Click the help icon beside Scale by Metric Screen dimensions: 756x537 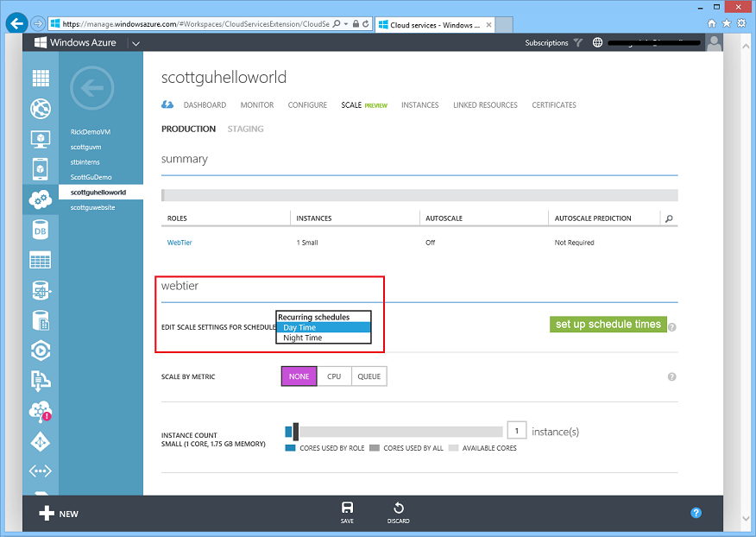click(x=671, y=376)
